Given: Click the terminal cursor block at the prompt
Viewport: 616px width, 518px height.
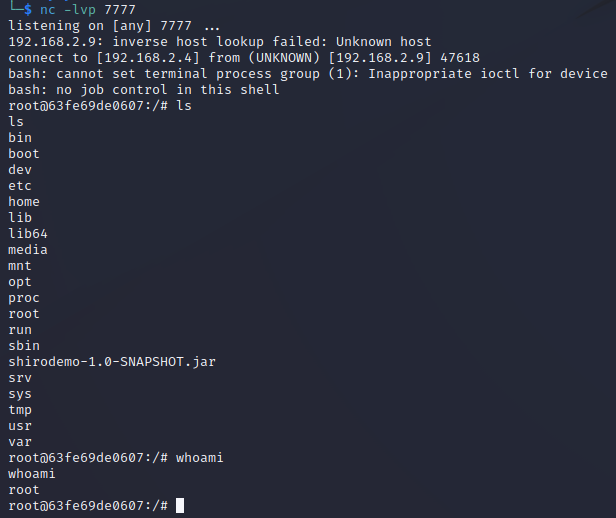Looking at the screenshot, I should coord(179,506).
